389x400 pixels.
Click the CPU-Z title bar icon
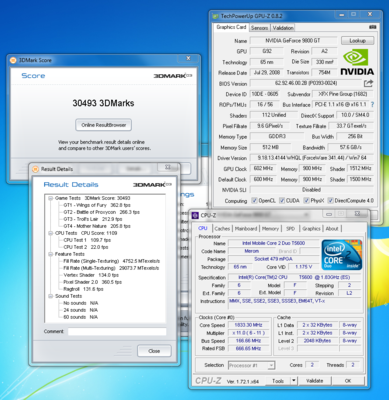(x=195, y=216)
